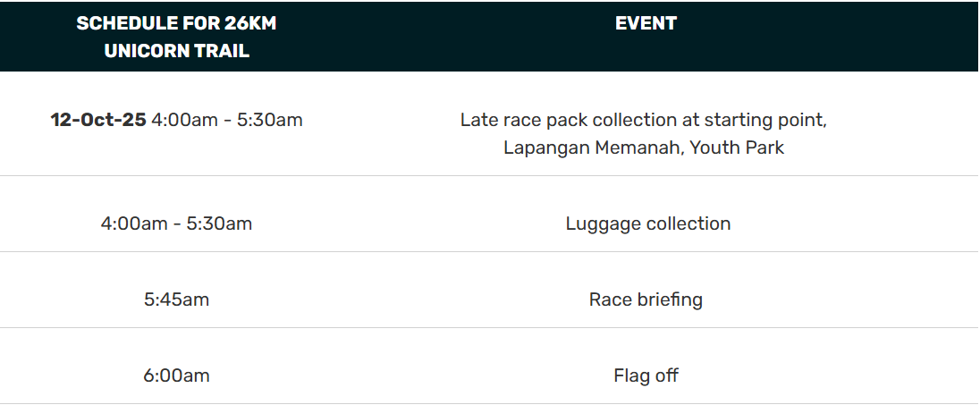Select the "Luggage collection" event cell
Viewport: 980px width, 405px height.
coord(647,224)
